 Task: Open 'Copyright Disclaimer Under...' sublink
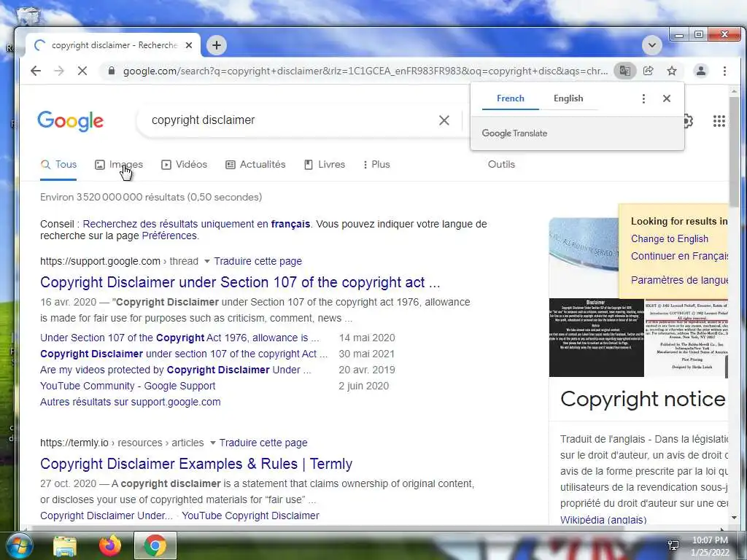coord(107,516)
